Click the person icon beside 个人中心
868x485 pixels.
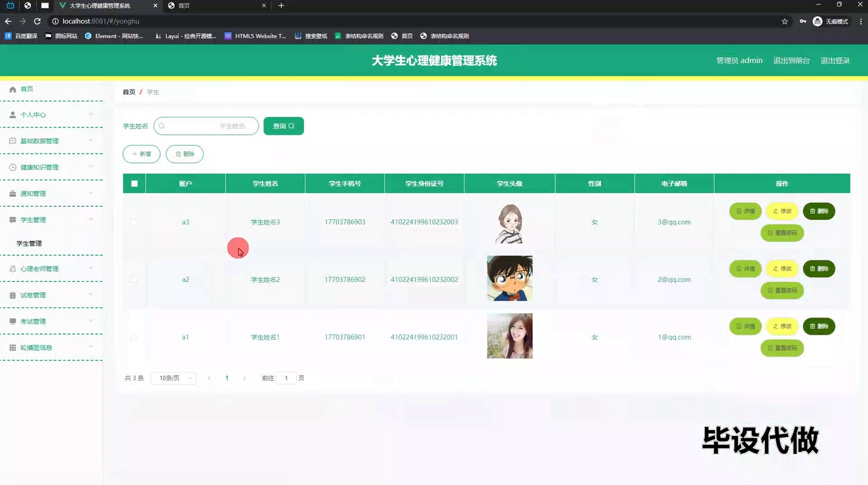pyautogui.click(x=13, y=115)
